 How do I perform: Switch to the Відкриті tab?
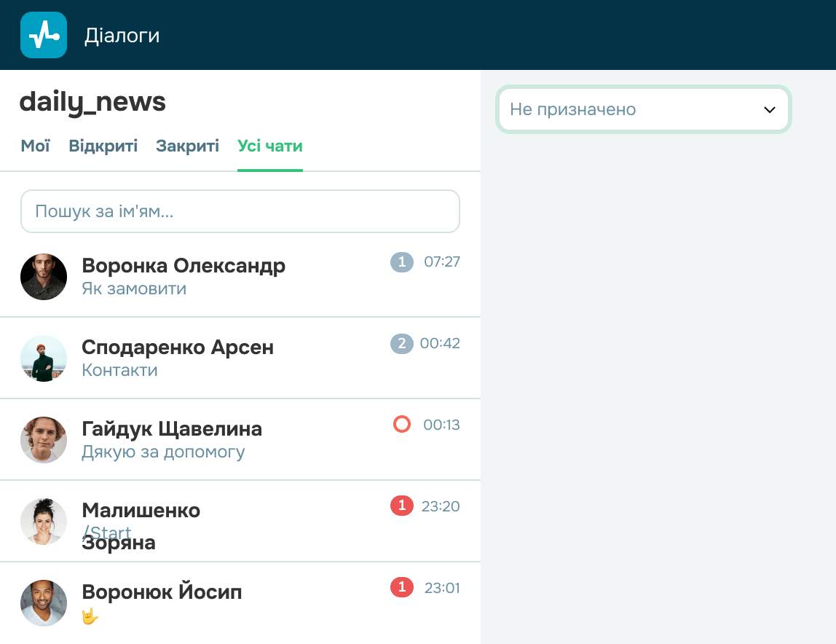[x=103, y=146]
